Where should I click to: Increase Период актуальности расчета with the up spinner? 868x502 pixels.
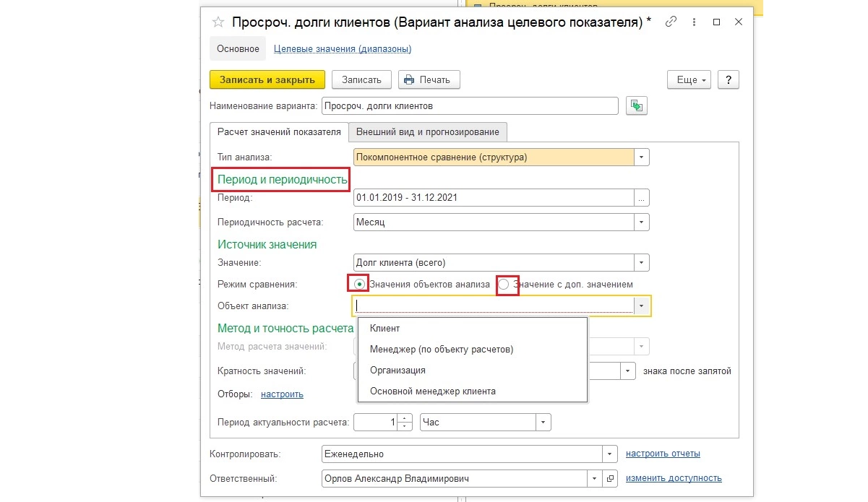pyautogui.click(x=405, y=418)
